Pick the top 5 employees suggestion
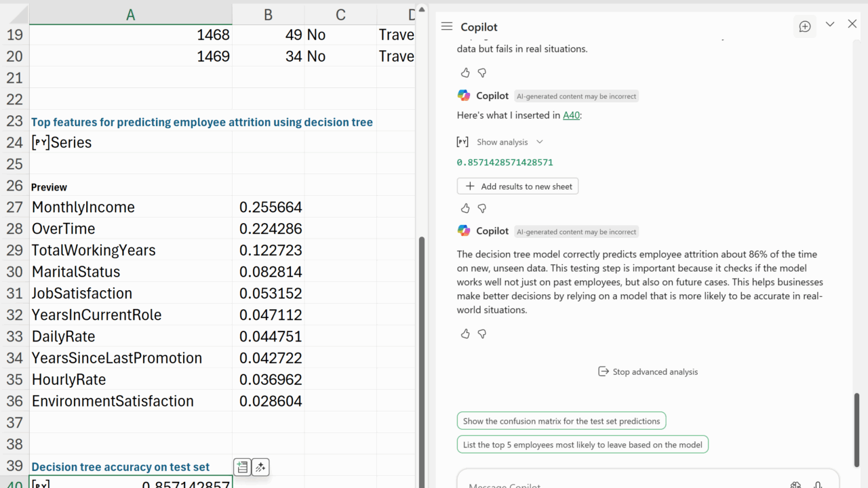Image resolution: width=868 pixels, height=488 pixels. tap(582, 445)
